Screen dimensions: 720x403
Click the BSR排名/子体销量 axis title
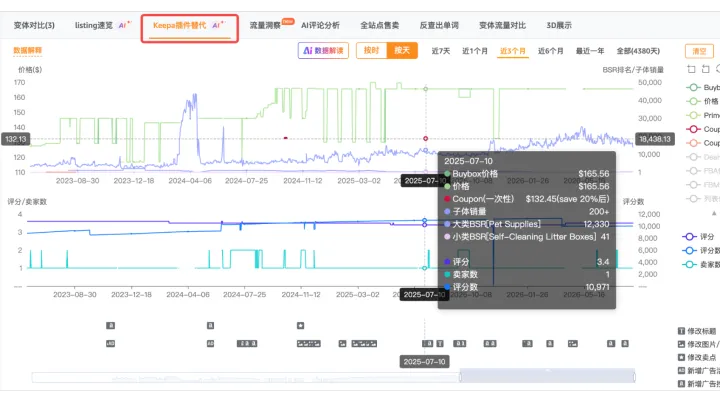click(633, 70)
